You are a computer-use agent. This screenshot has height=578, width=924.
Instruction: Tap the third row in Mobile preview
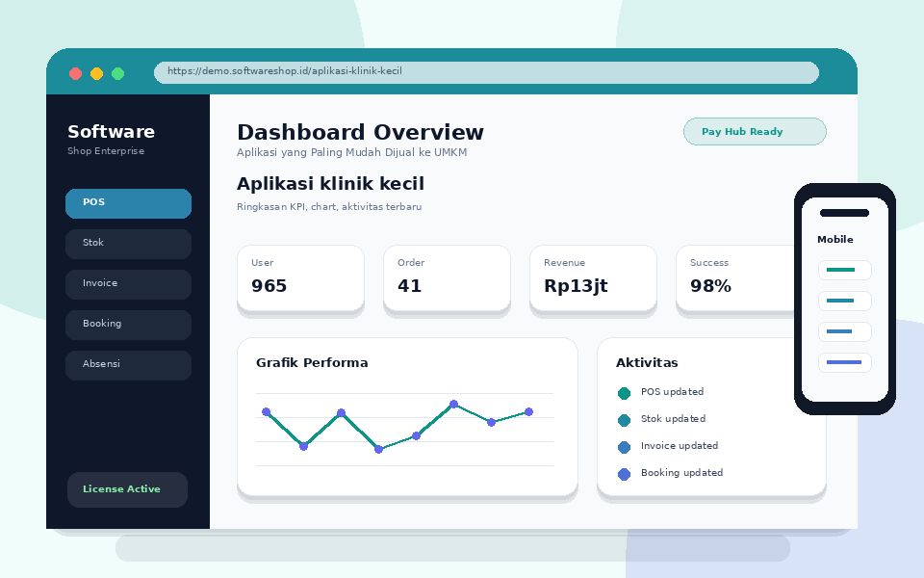click(x=844, y=331)
